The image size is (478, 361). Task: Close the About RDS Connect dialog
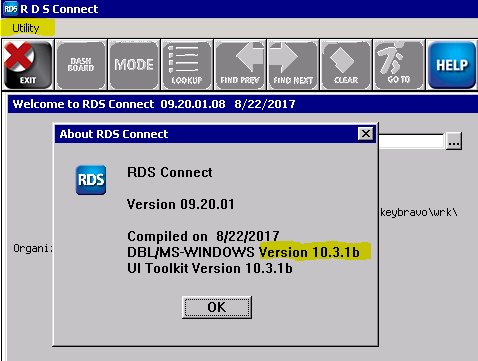click(x=366, y=134)
